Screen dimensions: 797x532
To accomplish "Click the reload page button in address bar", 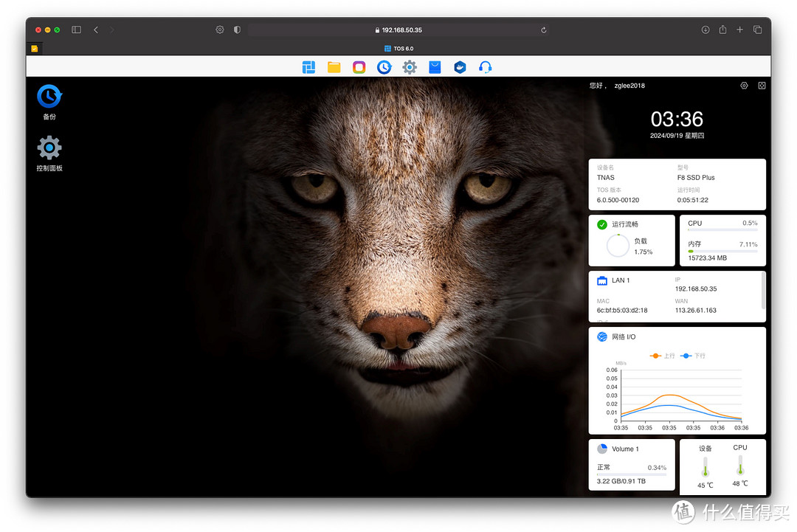I will [x=544, y=30].
